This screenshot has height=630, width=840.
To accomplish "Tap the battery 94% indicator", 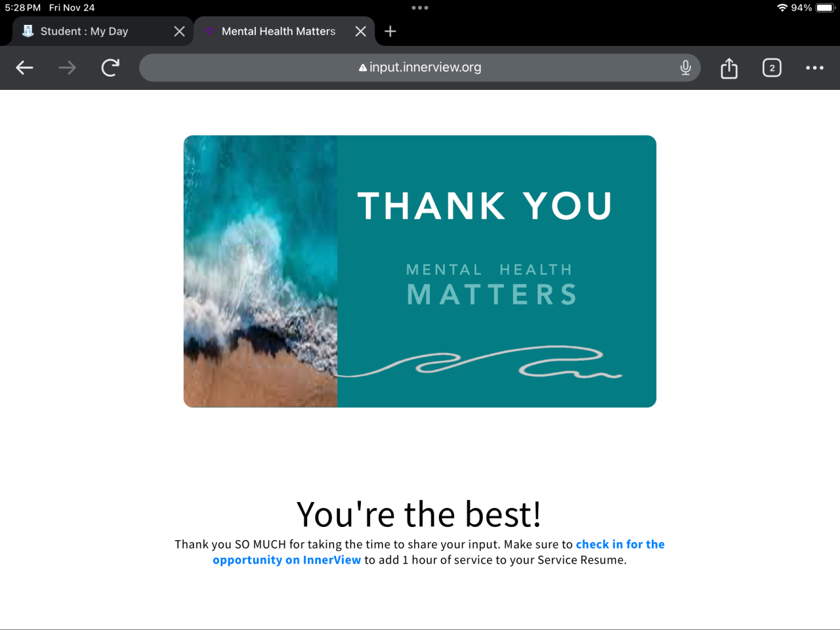I will point(812,8).
